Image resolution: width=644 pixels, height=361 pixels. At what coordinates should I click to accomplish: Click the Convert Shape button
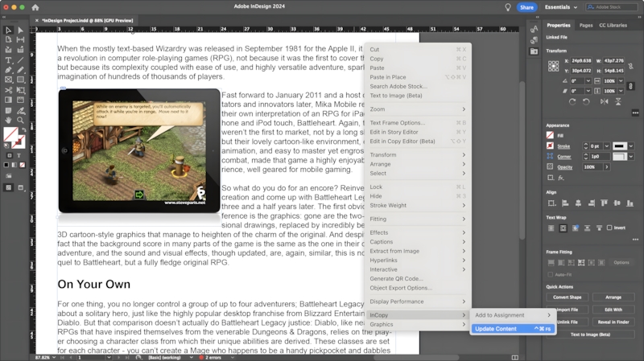[x=567, y=297]
